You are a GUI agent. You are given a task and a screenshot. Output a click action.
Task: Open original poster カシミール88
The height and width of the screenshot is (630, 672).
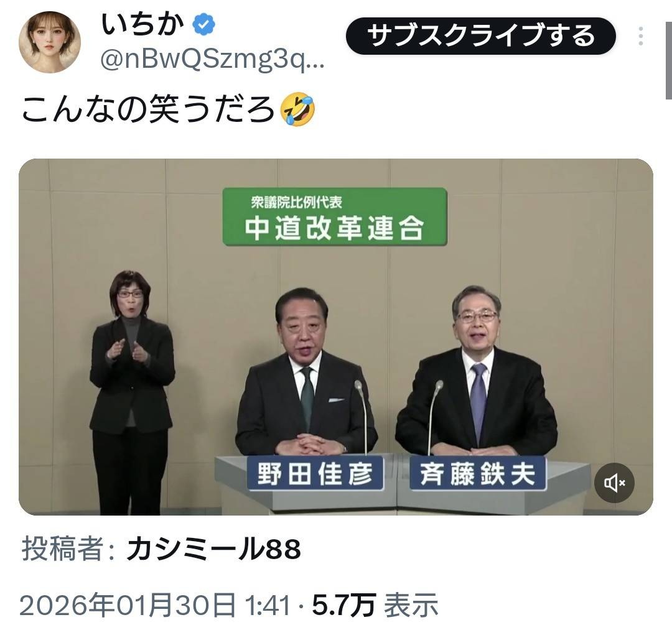click(x=213, y=549)
